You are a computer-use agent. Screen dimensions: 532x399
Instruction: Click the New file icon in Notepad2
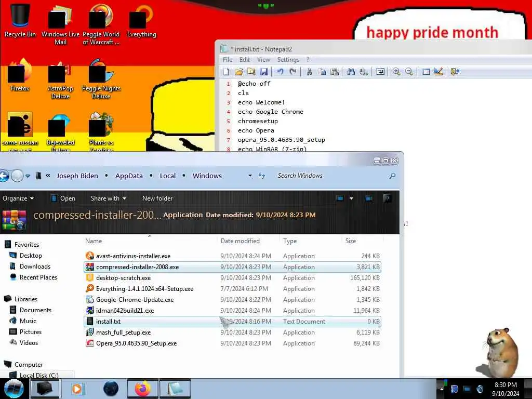227,72
